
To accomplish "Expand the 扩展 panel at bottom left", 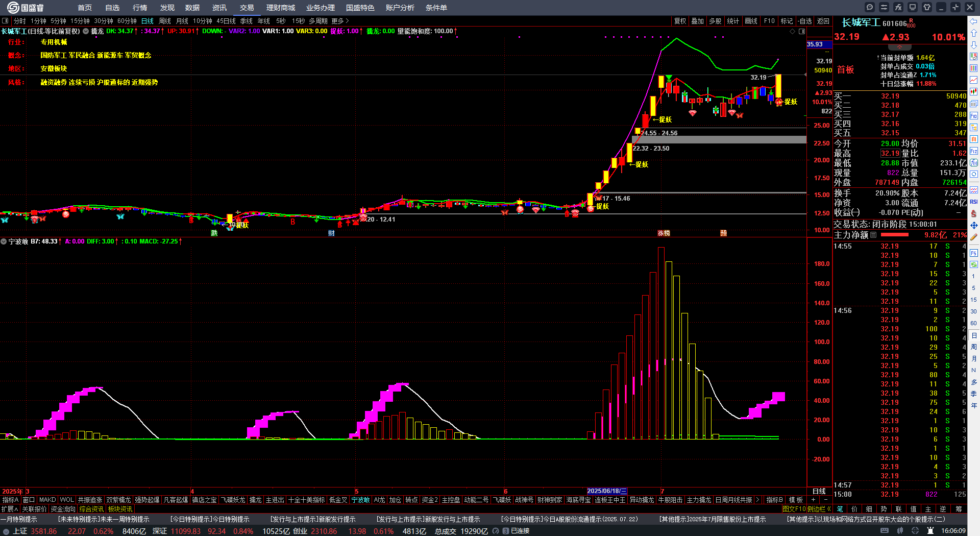I will 10,509.
